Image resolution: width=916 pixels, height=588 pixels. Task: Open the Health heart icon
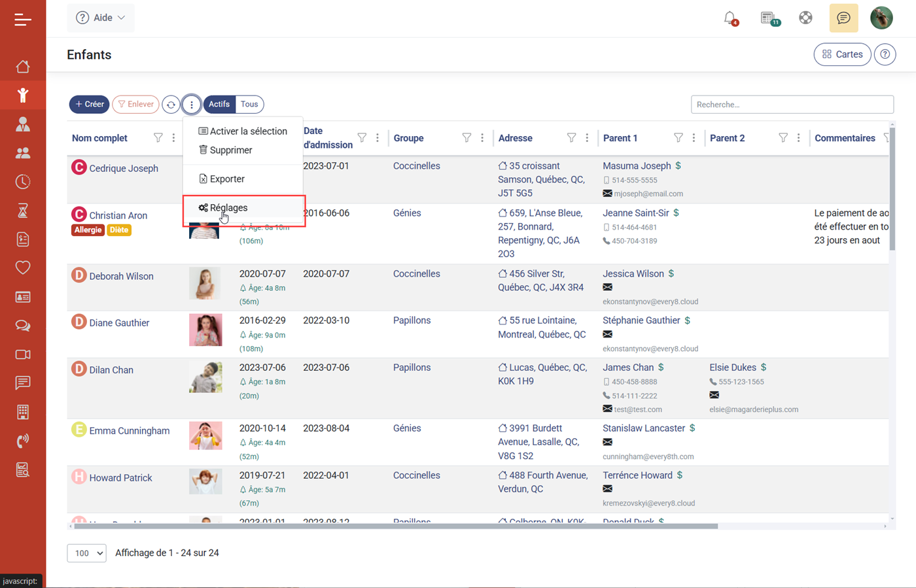(x=23, y=268)
